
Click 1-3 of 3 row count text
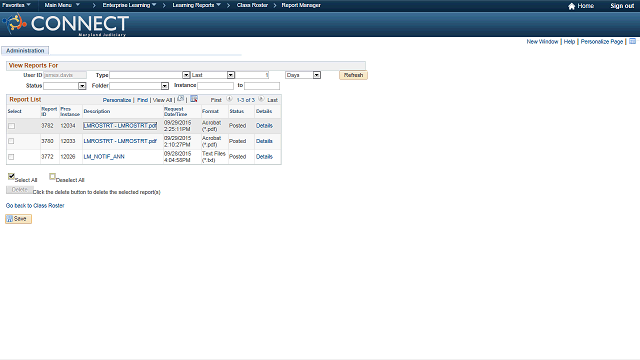point(245,100)
